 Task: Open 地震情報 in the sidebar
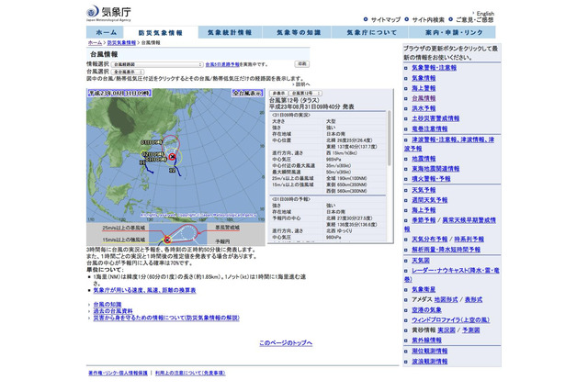(x=424, y=159)
